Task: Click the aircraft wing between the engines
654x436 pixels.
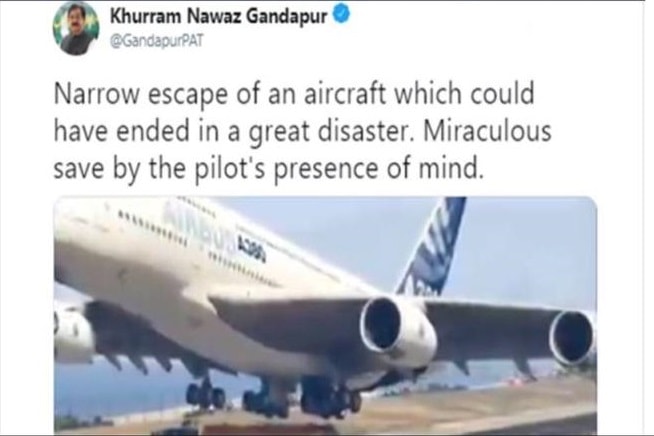Action: 492,330
